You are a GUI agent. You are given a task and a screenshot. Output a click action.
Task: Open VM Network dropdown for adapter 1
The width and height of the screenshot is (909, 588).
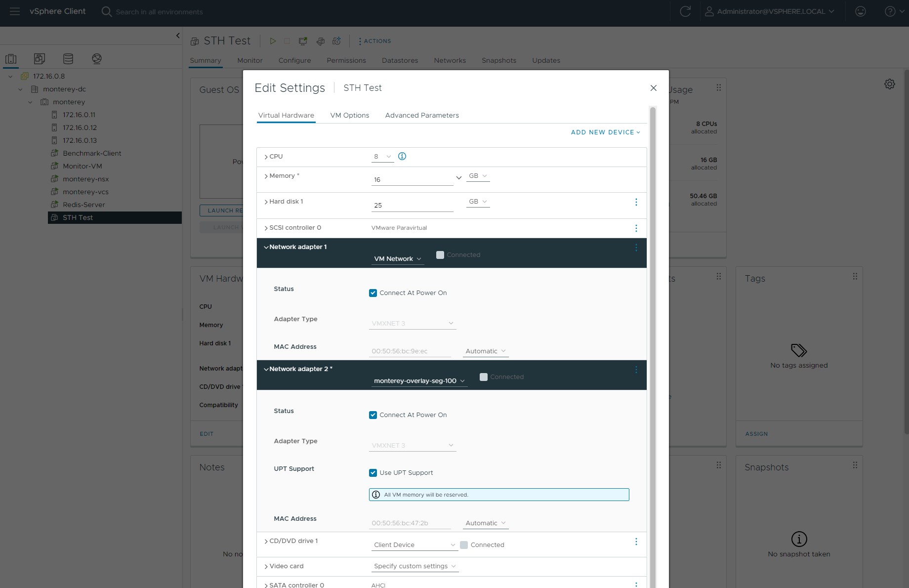(398, 259)
